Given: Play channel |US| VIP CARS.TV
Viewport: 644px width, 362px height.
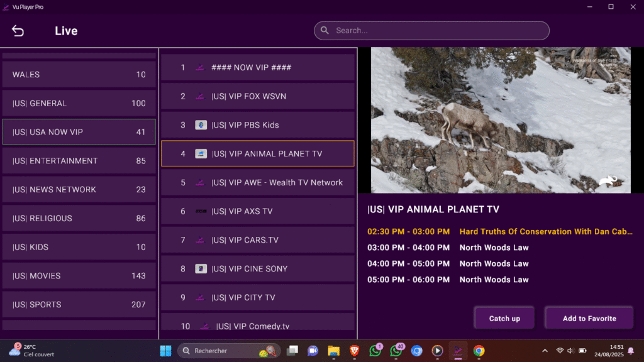Looking at the screenshot, I should (x=257, y=239).
